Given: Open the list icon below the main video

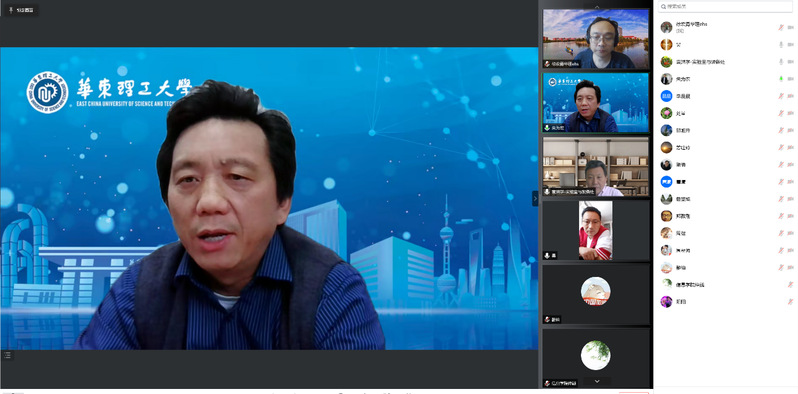Looking at the screenshot, I should (7, 355).
